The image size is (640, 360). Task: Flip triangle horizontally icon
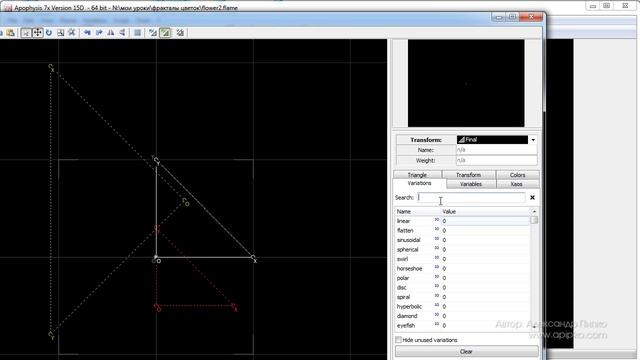[x=110, y=33]
